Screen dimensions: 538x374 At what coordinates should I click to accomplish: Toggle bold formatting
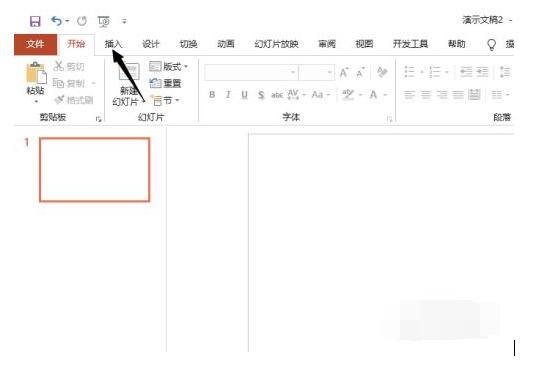[212, 94]
